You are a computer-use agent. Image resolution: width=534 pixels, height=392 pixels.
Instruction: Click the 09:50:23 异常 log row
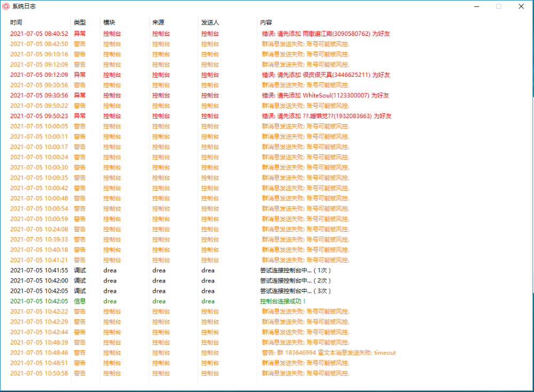(39, 116)
